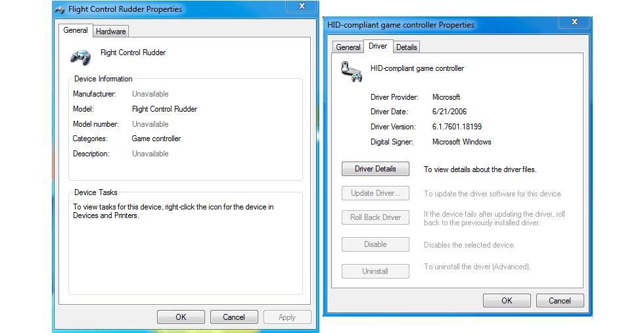This screenshot has height=333, width=644.
Task: Click the Driver Provider value 'Microsoft'
Action: click(x=446, y=97)
